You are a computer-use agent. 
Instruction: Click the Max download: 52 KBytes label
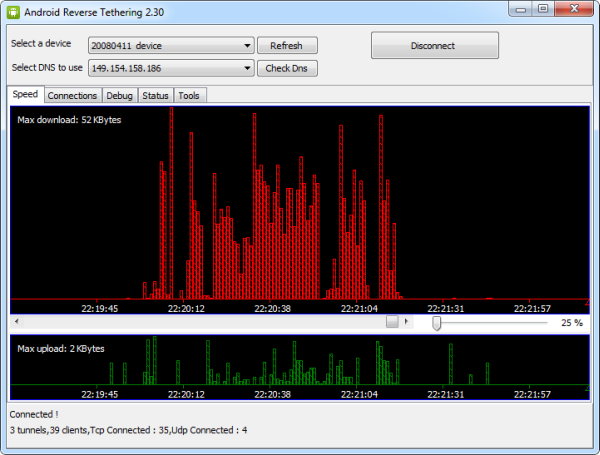click(69, 120)
